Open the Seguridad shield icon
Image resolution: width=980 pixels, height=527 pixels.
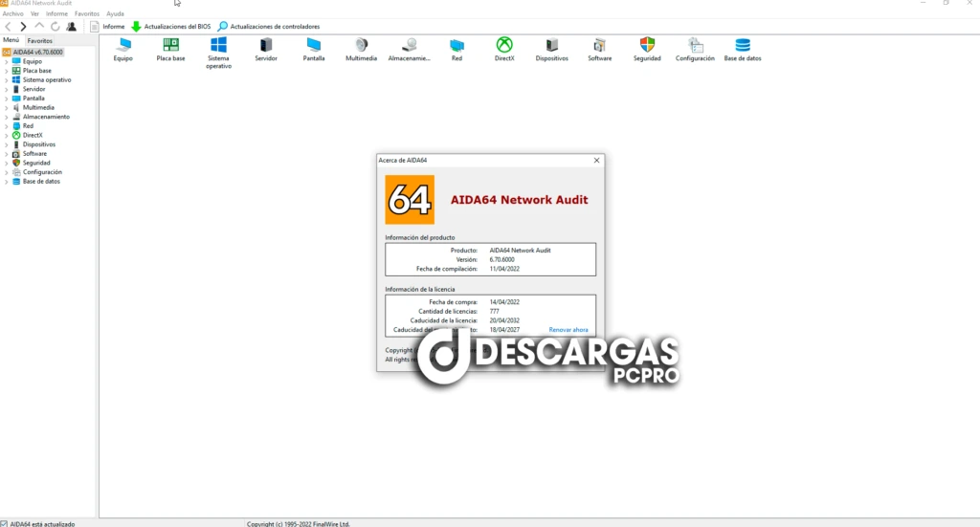tap(647, 46)
